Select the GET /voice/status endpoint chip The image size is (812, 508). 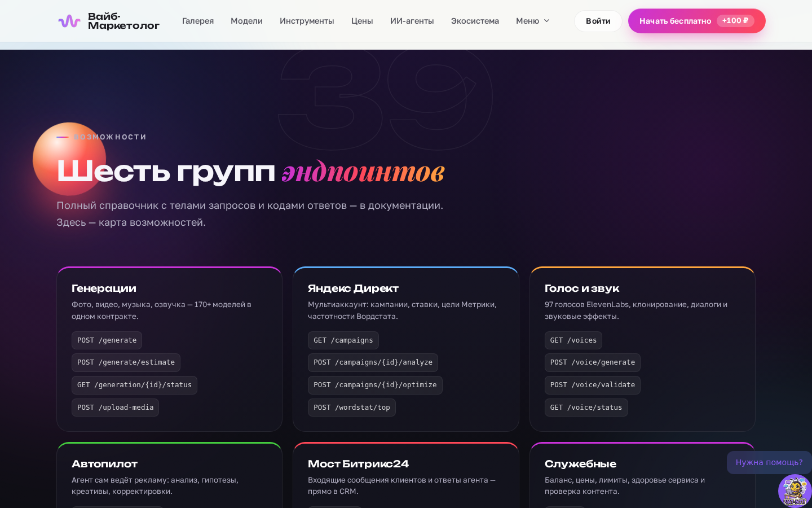tap(586, 408)
